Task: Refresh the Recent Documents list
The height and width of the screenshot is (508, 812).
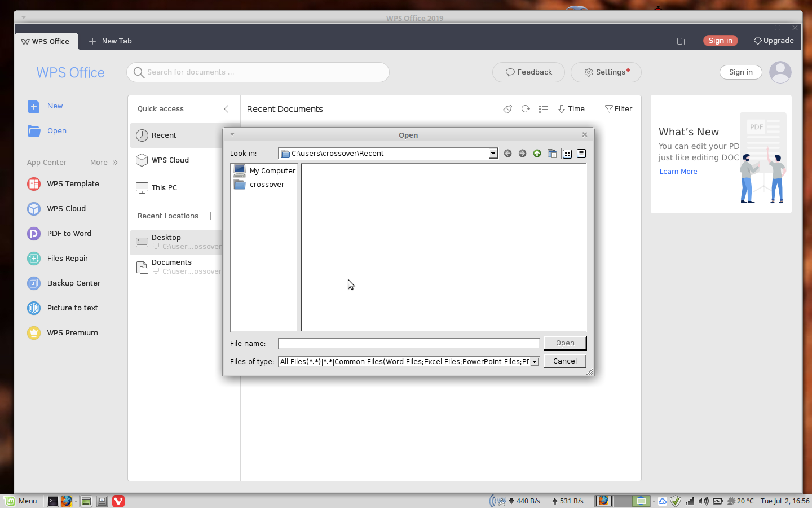Action: 526,109
